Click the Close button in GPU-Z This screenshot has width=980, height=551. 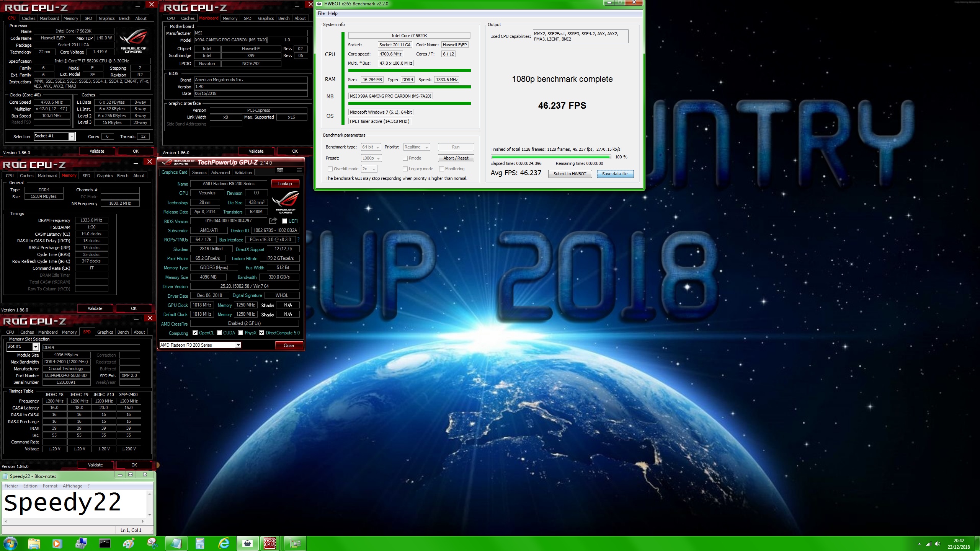tap(289, 346)
